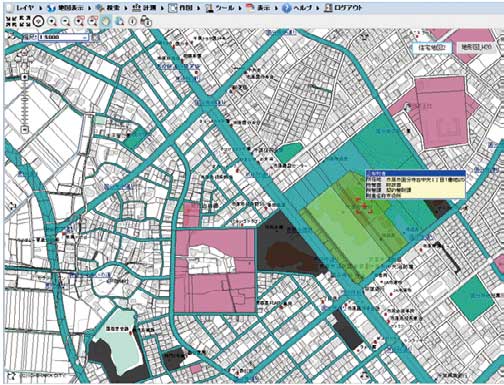
Task: Click the map layer icon beside hand tool
Action: coord(119,22)
